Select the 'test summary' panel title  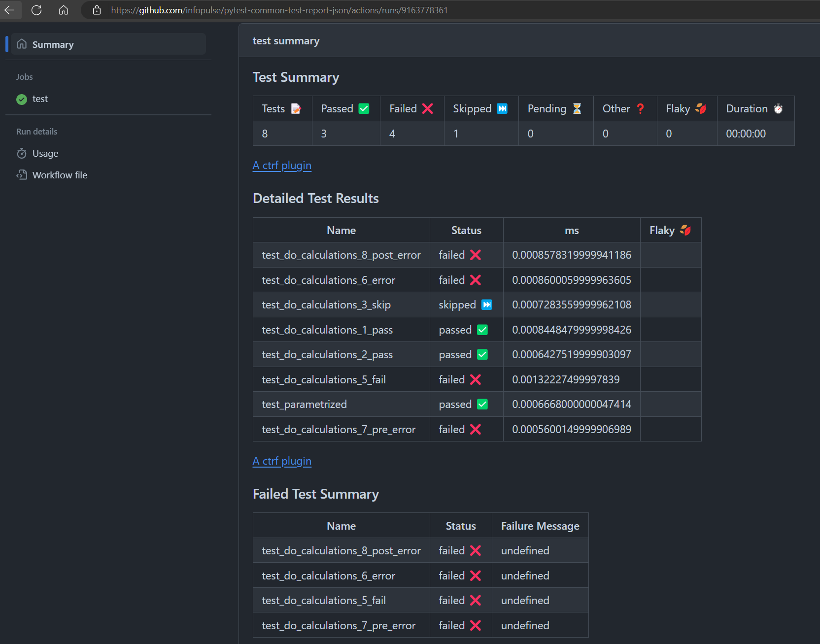[286, 41]
